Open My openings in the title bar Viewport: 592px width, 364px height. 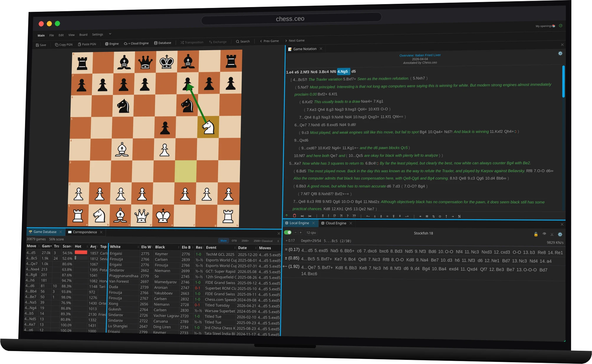coord(545,26)
